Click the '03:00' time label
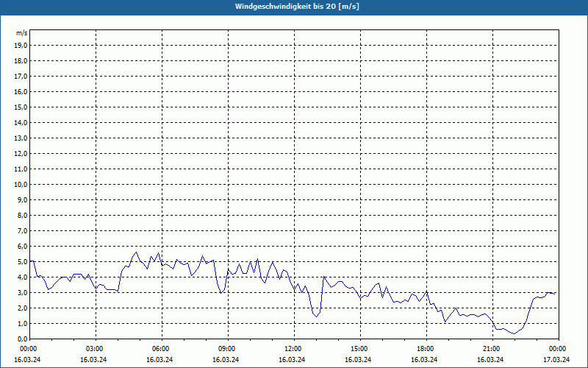Image resolution: width=588 pixels, height=368 pixels. tap(96, 349)
